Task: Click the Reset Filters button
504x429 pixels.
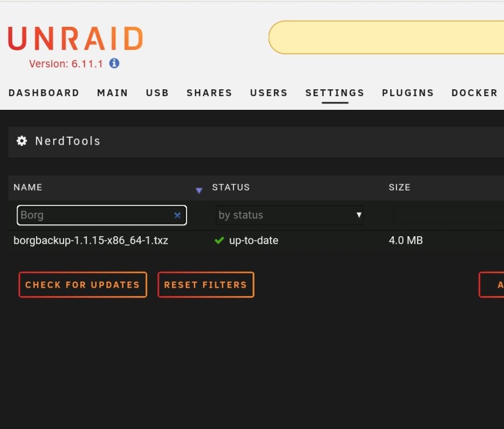Action: click(206, 285)
